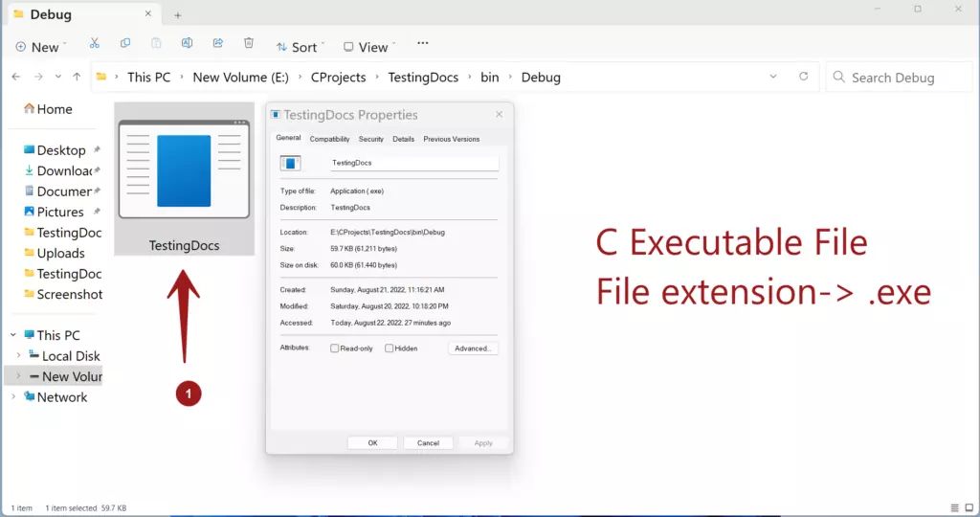Click the Rename icon in toolbar
This screenshot has height=517, width=980.
click(187, 43)
